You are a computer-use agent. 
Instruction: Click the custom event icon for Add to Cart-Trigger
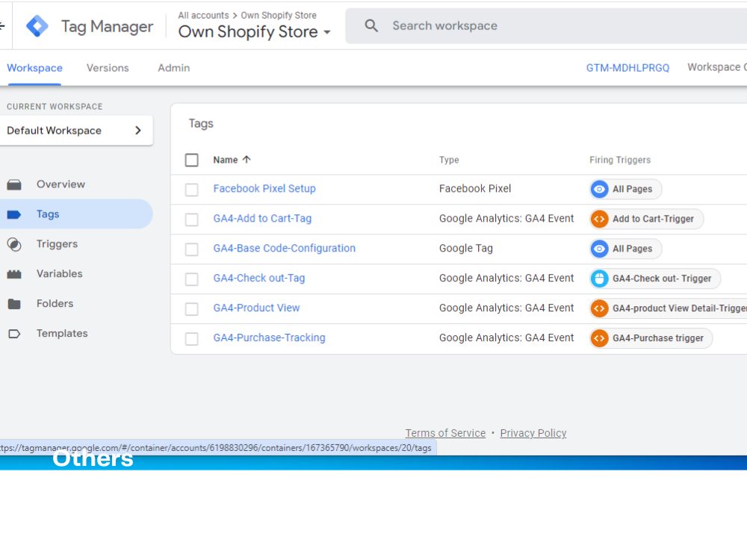599,219
